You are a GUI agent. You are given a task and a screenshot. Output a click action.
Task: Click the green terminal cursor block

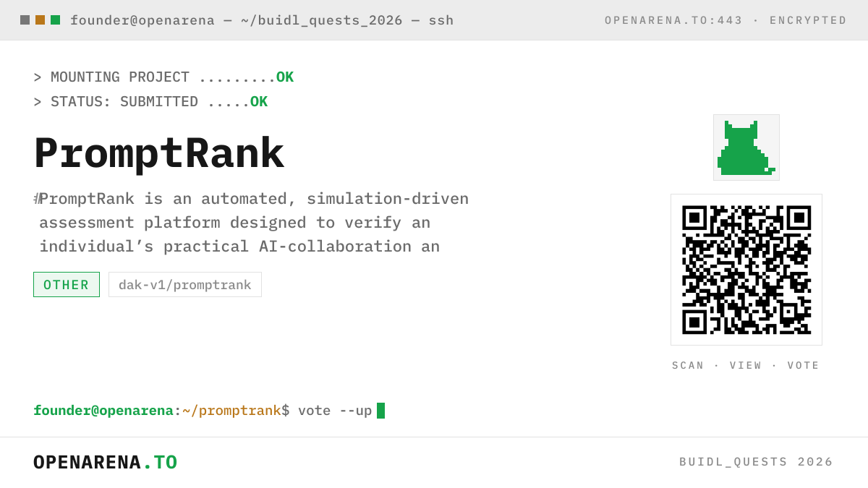tap(381, 411)
